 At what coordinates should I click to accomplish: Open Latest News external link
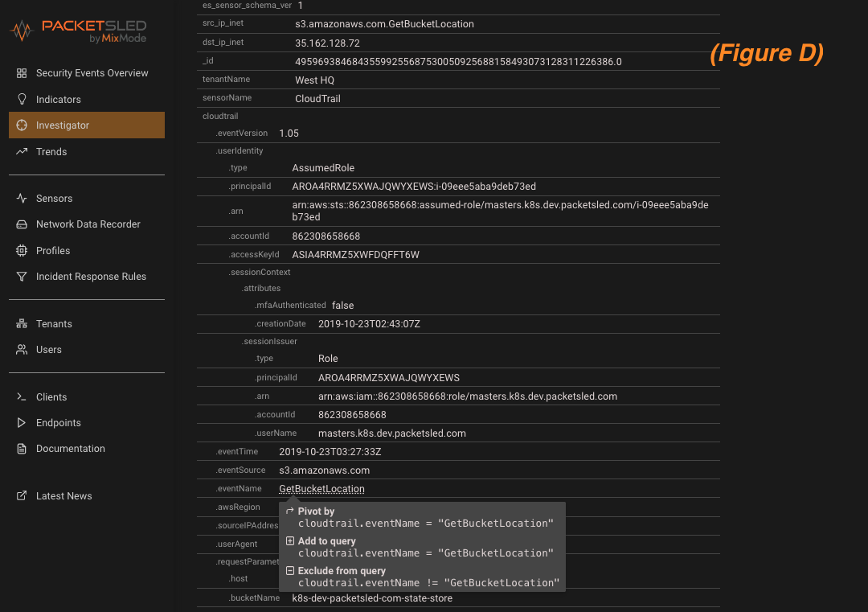(63, 495)
